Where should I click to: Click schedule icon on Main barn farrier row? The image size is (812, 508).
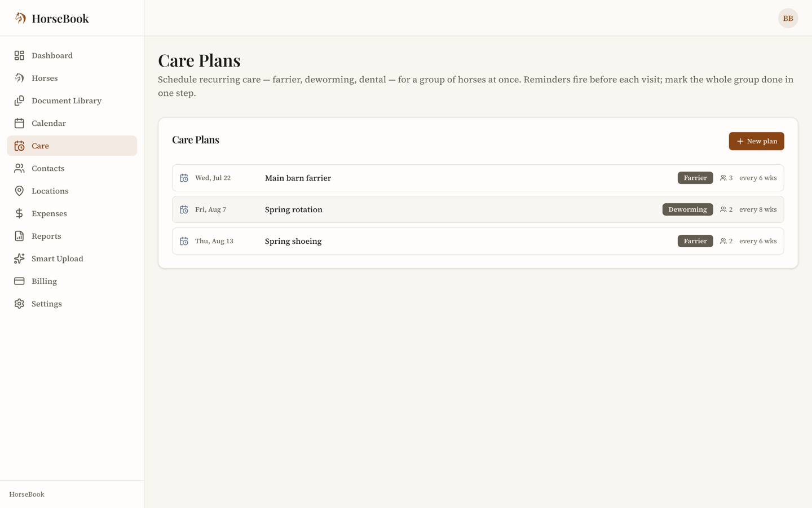184,178
